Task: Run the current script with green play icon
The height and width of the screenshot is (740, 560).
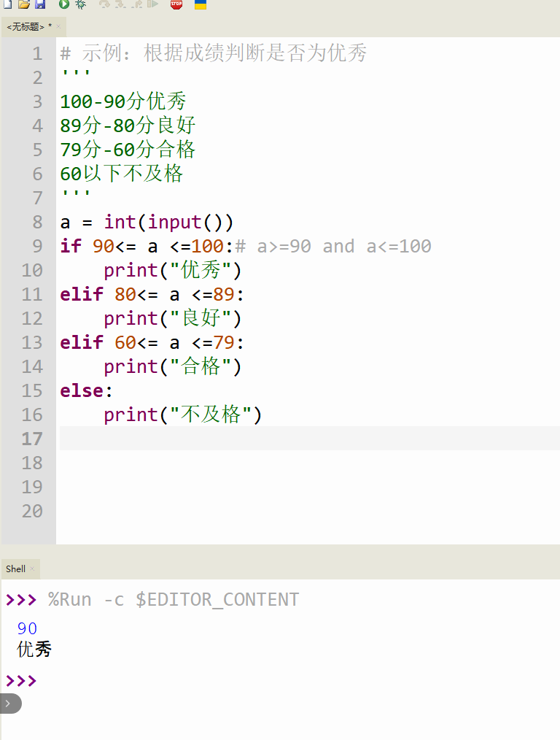Action: pyautogui.click(x=63, y=4)
